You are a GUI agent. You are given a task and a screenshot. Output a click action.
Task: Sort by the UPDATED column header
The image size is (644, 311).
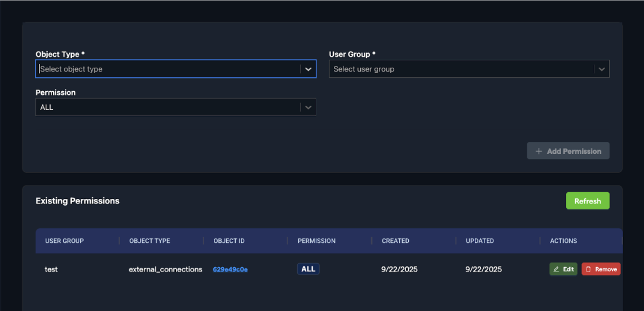pyautogui.click(x=480, y=241)
